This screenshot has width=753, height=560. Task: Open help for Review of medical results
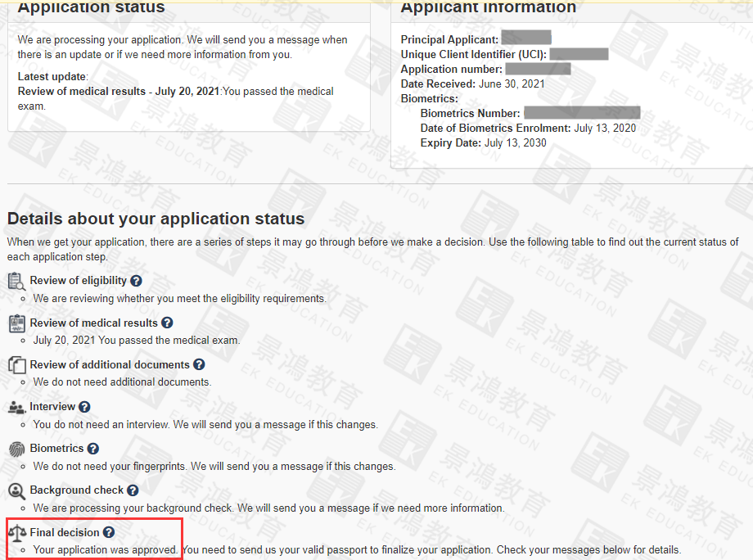click(167, 323)
